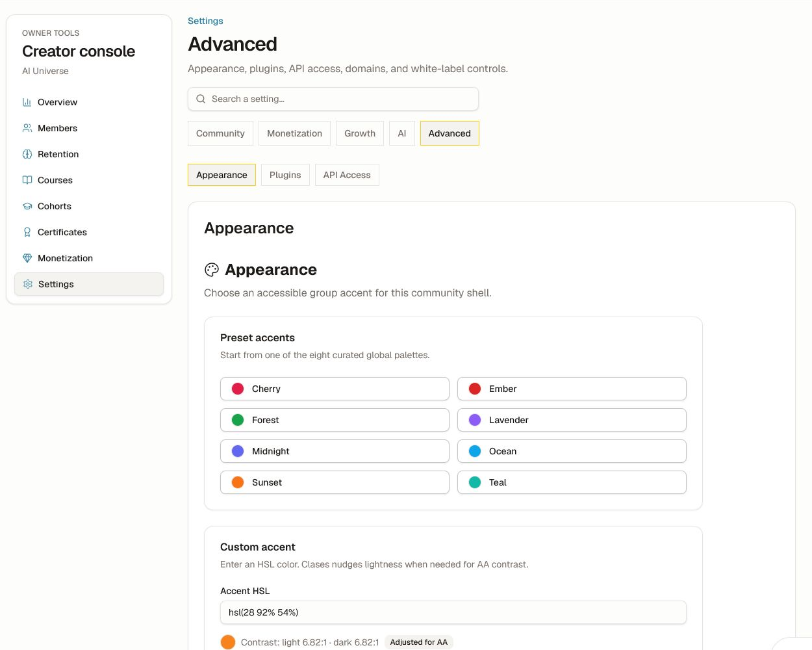Image resolution: width=812 pixels, height=650 pixels.
Task: Select the Appearance sub-tab
Action: [x=222, y=175]
